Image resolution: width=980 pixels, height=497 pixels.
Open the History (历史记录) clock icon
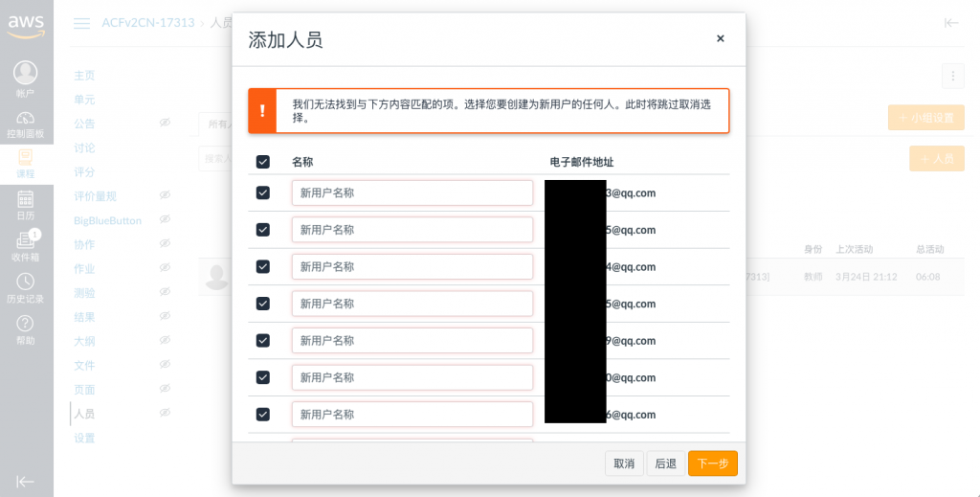click(x=25, y=282)
